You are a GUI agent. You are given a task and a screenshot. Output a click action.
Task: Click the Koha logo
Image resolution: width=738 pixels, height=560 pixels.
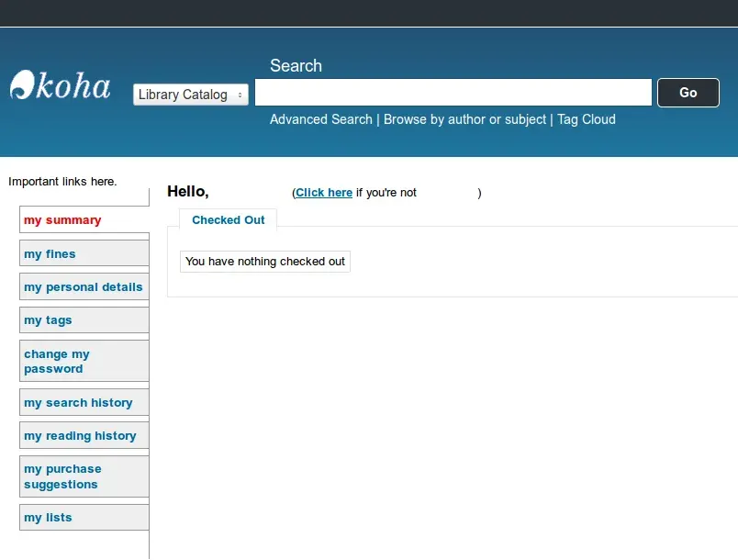click(60, 85)
